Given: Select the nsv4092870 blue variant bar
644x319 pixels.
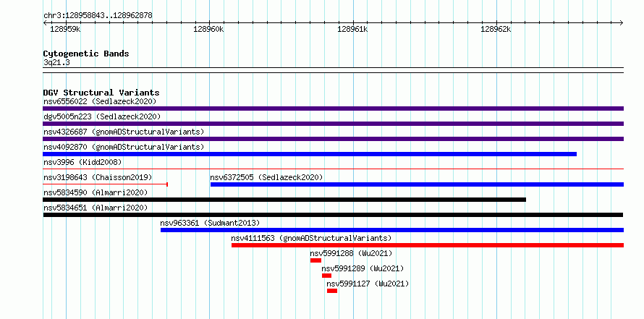Looking at the screenshot, I should pos(310,154).
